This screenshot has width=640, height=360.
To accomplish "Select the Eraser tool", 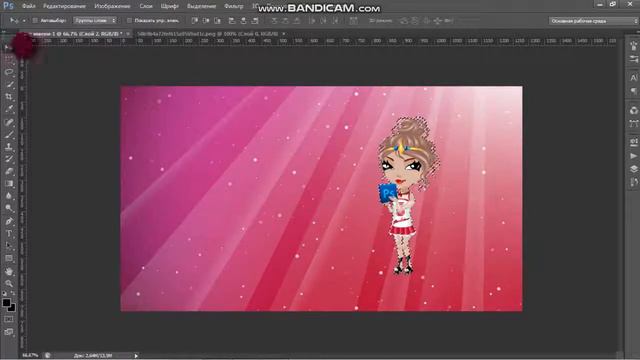I will coord(9,171).
